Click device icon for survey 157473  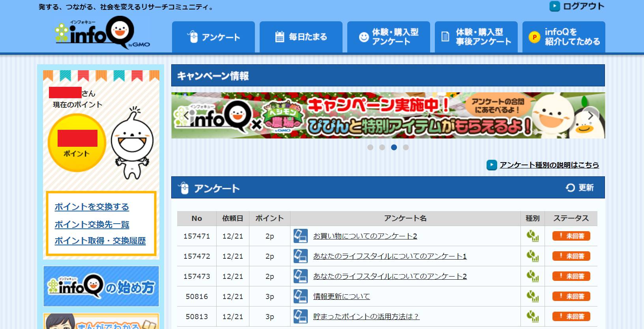tap(301, 276)
